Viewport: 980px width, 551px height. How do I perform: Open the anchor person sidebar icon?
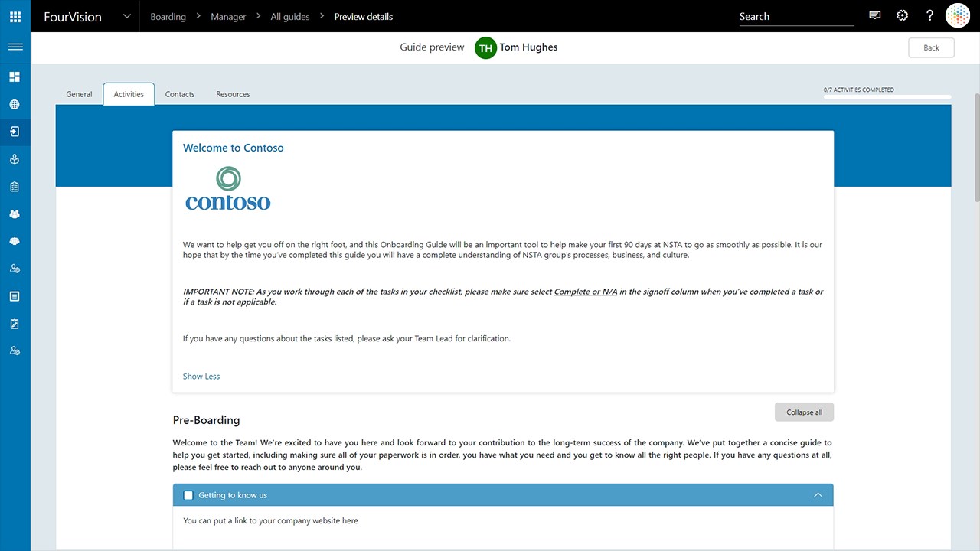click(x=15, y=159)
